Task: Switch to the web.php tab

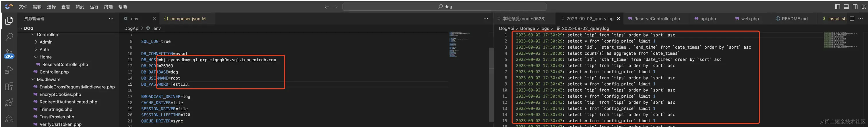Action: 750,19
